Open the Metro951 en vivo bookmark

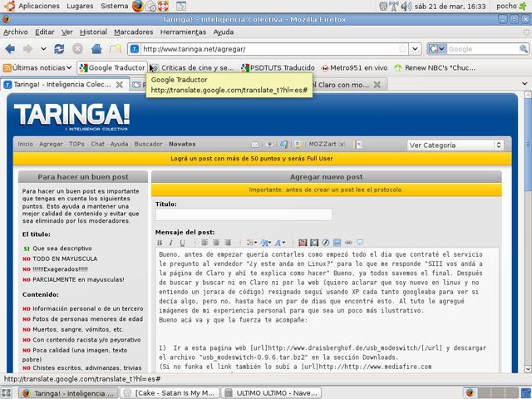coord(354,68)
